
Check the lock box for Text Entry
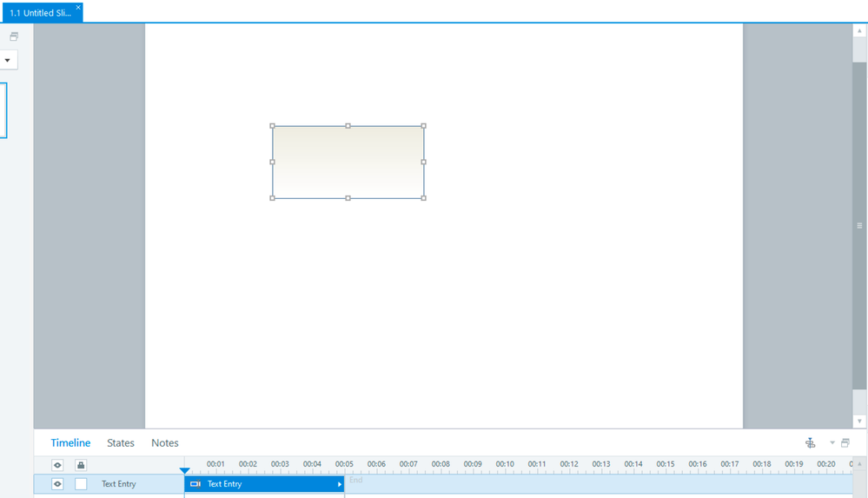tap(81, 483)
